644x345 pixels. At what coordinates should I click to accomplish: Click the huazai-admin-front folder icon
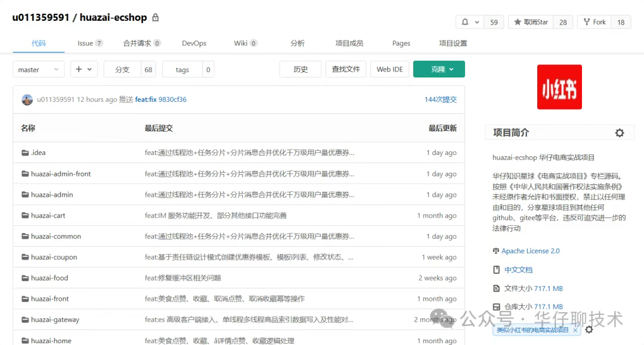click(x=25, y=174)
